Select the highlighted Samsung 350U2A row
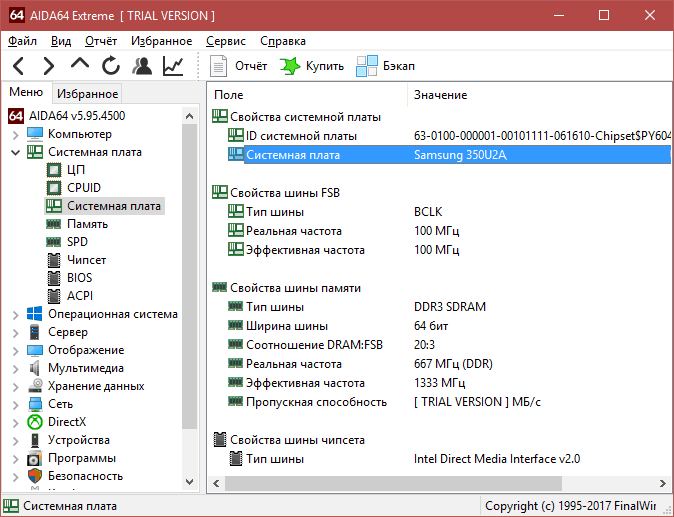The height and width of the screenshot is (517, 674). point(449,155)
